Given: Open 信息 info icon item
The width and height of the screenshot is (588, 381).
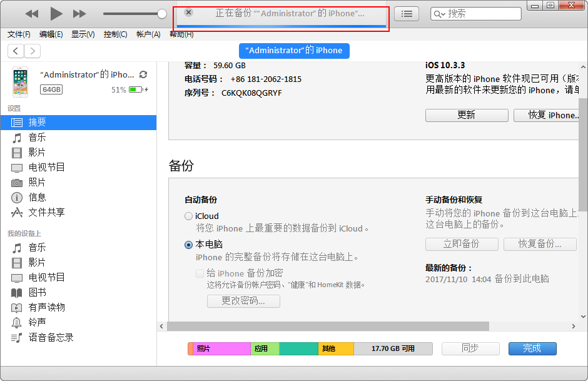Looking at the screenshot, I should 78,197.
